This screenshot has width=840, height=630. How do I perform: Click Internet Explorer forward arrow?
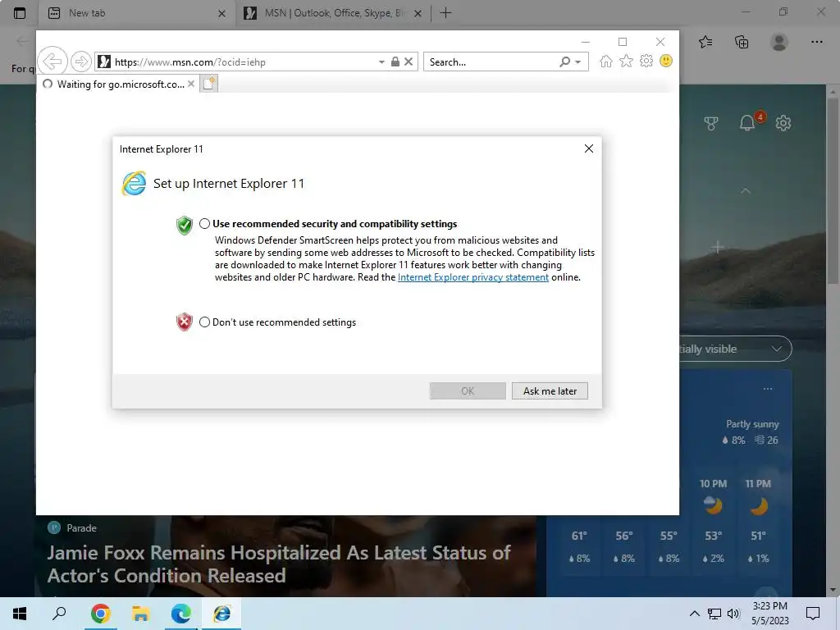tap(81, 62)
